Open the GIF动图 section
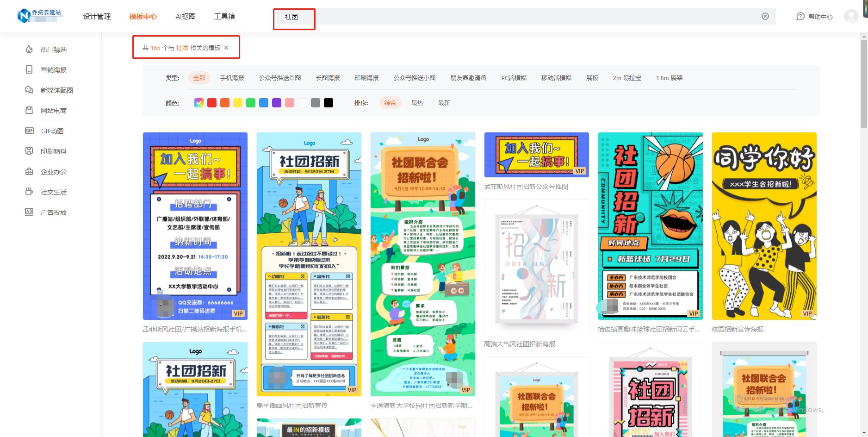The height and width of the screenshot is (437, 868). coord(29,131)
